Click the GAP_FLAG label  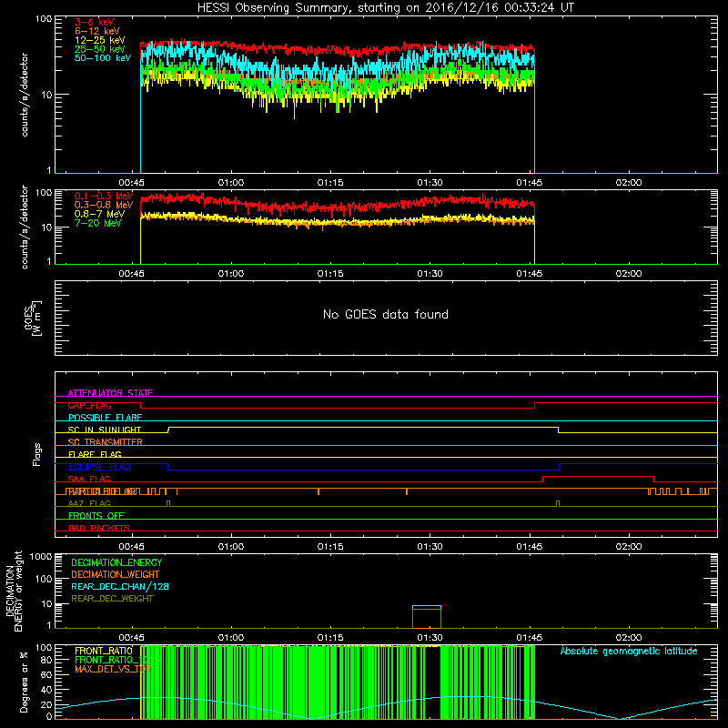pos(89,405)
